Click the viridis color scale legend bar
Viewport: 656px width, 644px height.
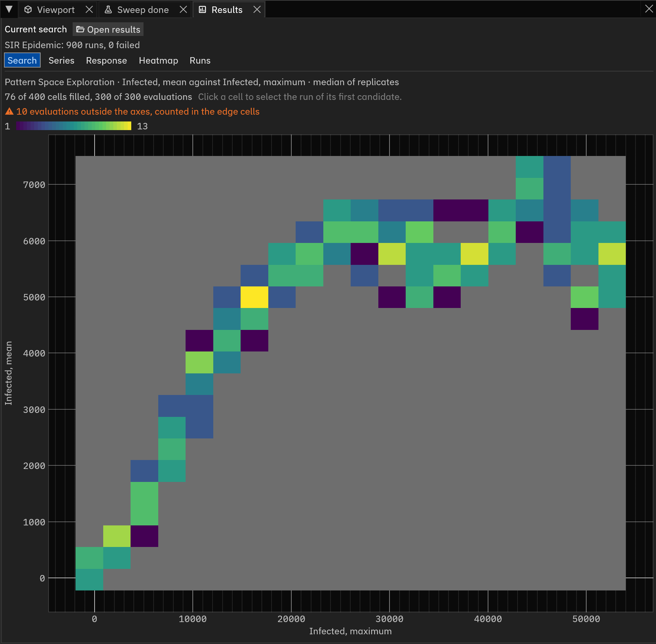74,126
